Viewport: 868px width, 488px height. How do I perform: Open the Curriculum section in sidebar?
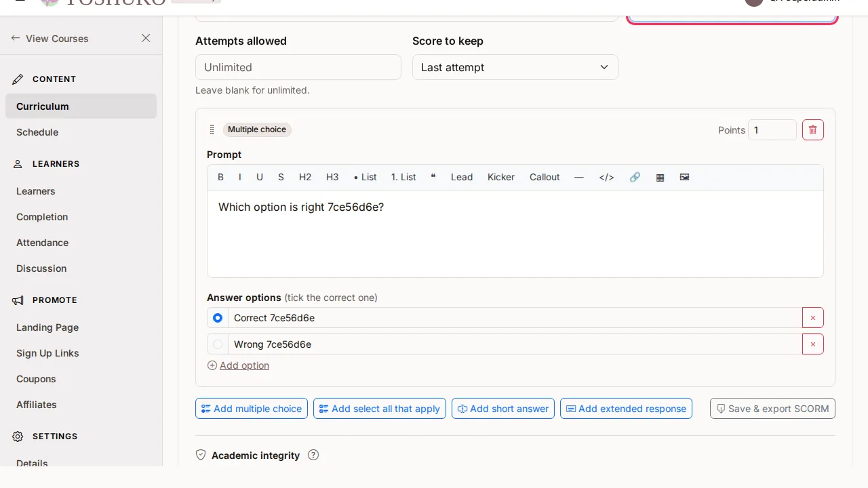[81, 106]
